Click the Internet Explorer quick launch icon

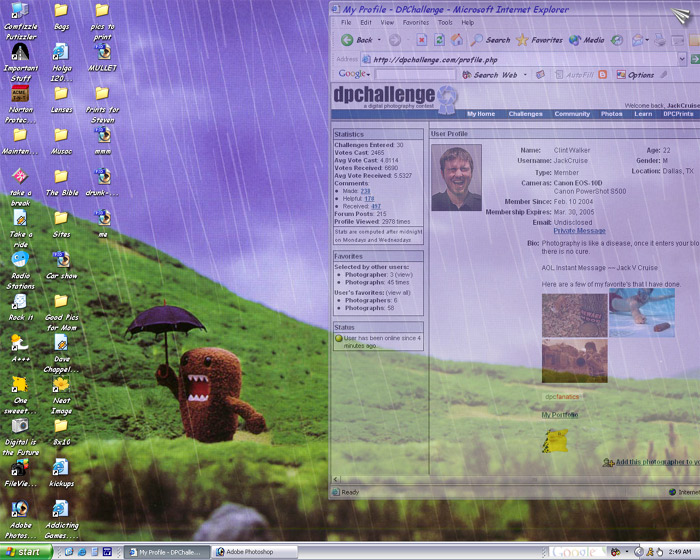[x=82, y=552]
